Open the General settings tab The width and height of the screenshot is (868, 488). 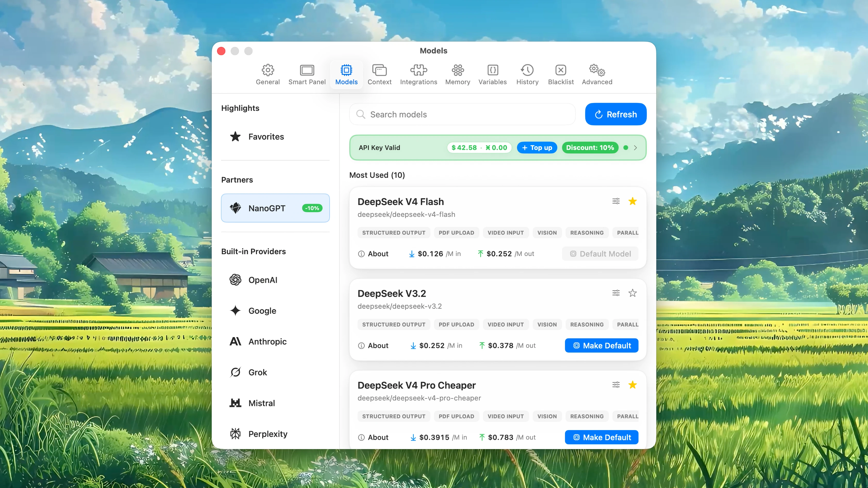(268, 74)
